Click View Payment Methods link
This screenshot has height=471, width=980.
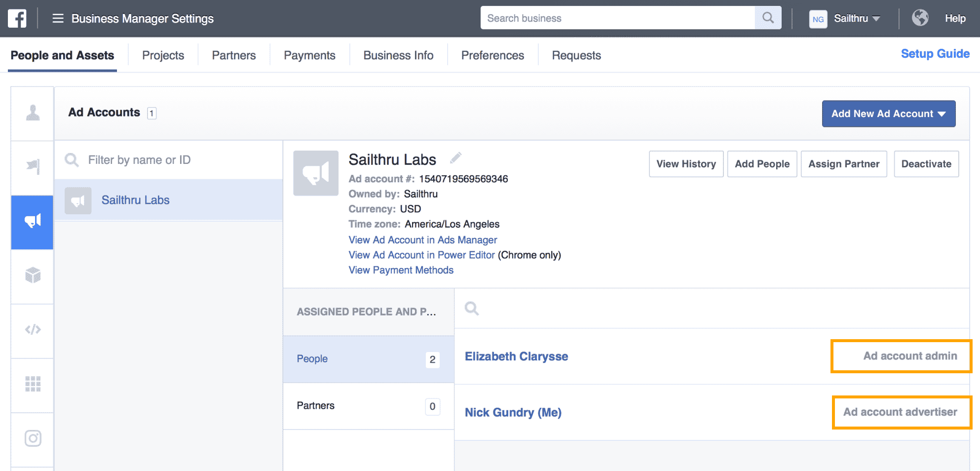tap(401, 270)
